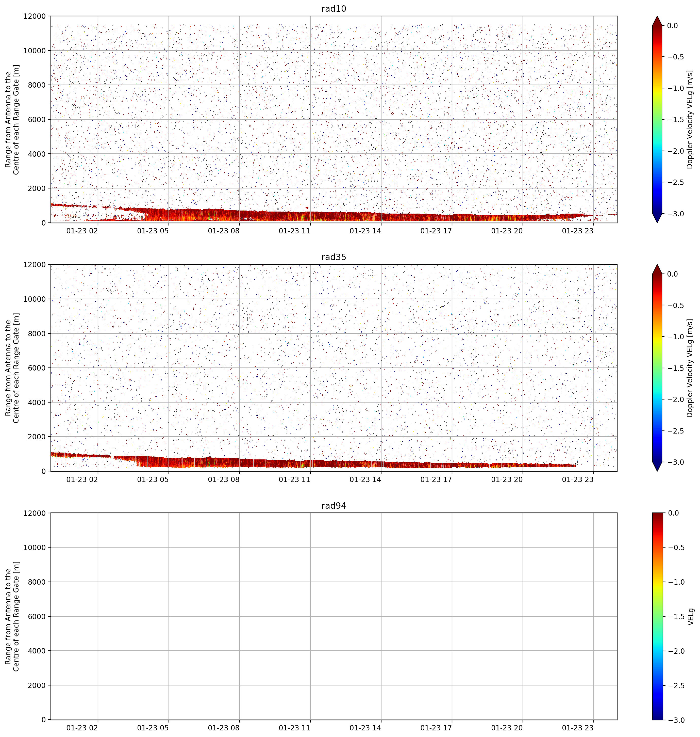The image size is (700, 737).
Task: Click the '4000' y-axis tick on rad94 plot
Action: pos(37,651)
